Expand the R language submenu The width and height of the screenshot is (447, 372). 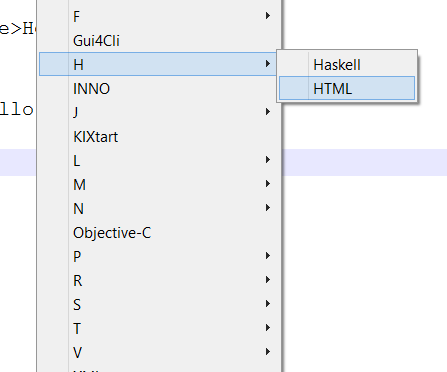pyautogui.click(x=159, y=280)
